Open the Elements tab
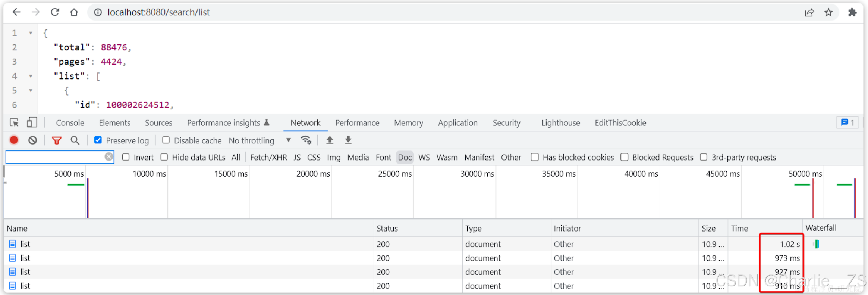 click(114, 123)
